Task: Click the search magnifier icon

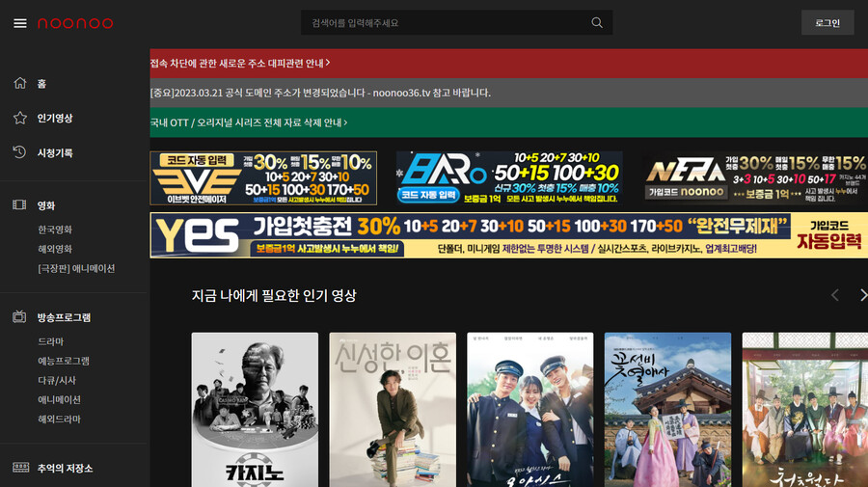Action: (597, 23)
